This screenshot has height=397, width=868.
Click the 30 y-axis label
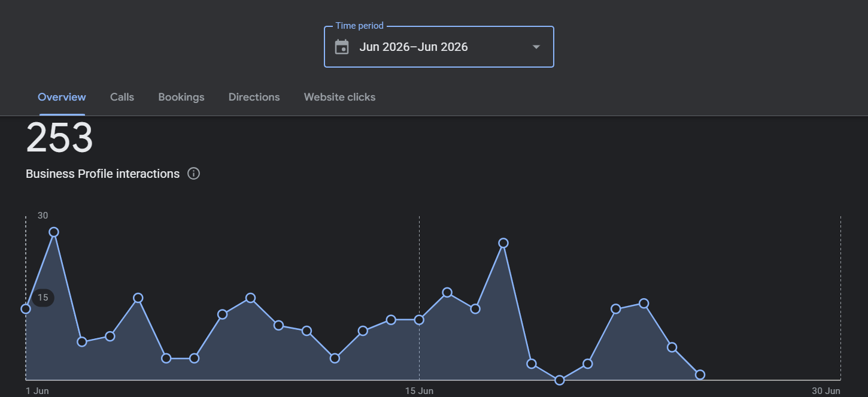coord(43,216)
